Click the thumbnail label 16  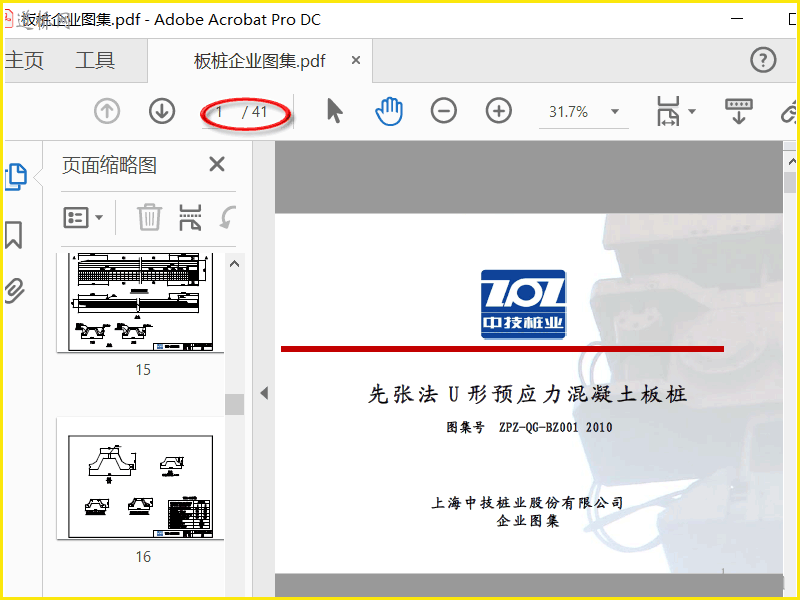pyautogui.click(x=143, y=556)
